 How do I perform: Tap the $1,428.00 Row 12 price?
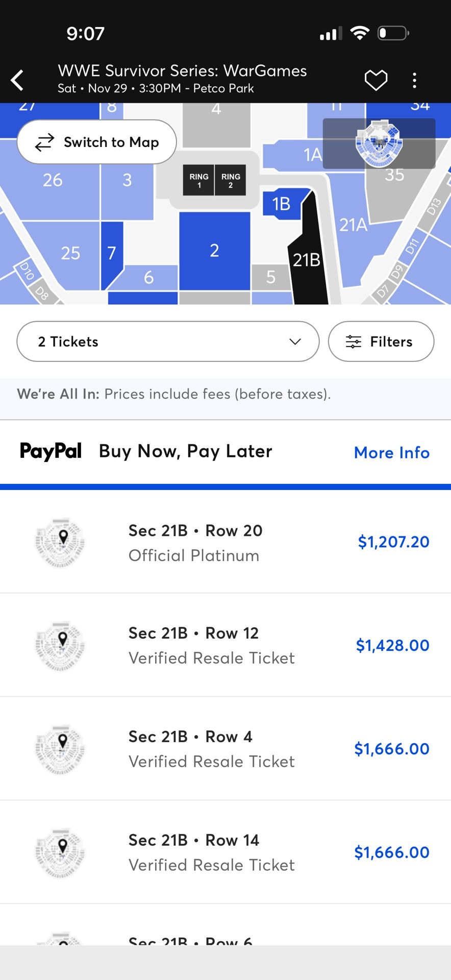click(x=392, y=645)
